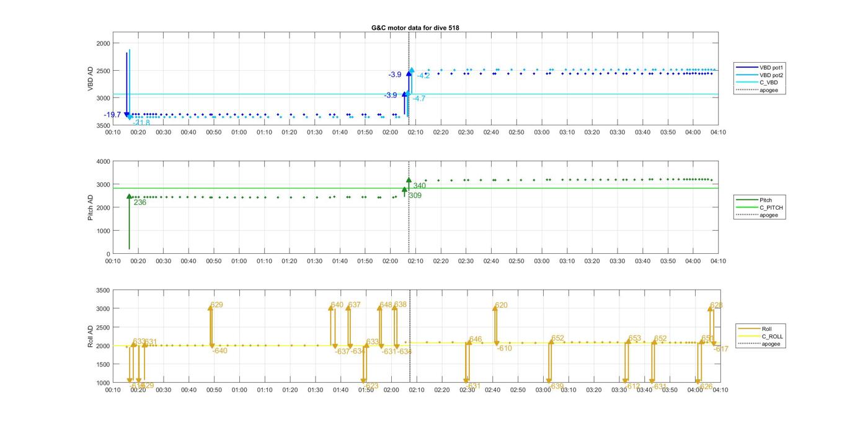Click the '-4.2' VBD data label
This screenshot has width=868, height=430.
tap(423, 76)
